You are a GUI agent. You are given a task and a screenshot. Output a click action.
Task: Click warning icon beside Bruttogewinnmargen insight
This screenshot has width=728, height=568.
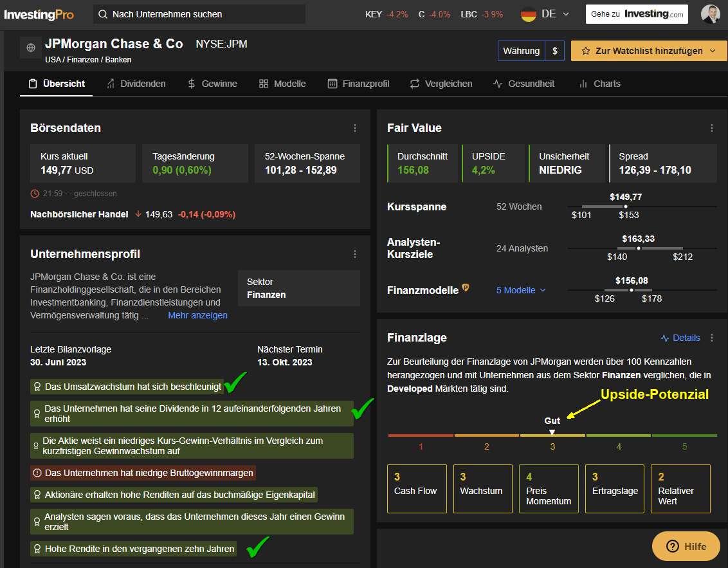pos(37,473)
